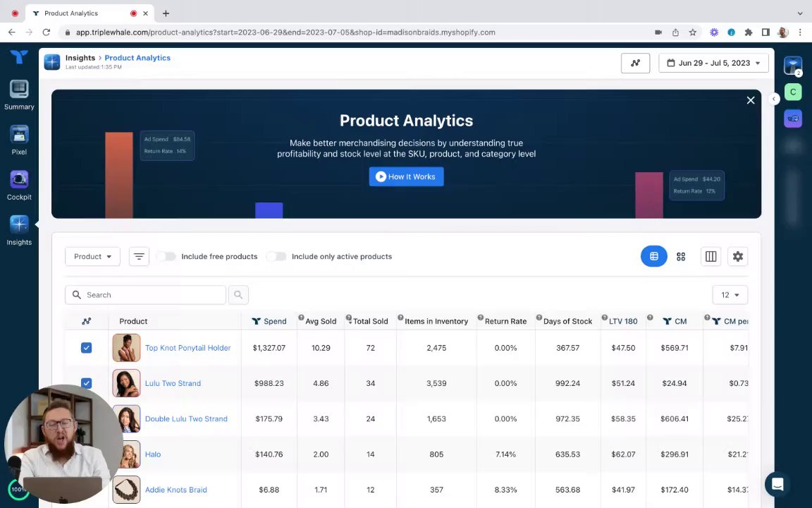Click the Product Analytics breadcrumb
The image size is (812, 508).
[137, 58]
